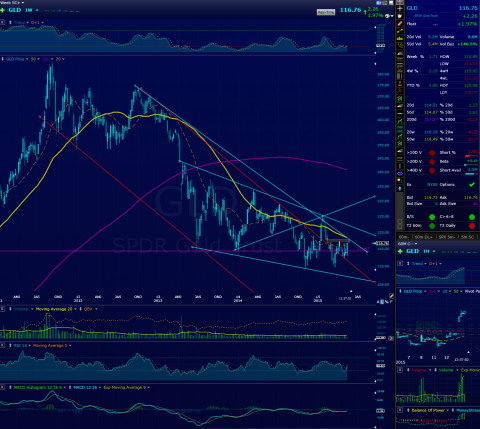Screen dimensions: 480x429
Task: Click the Beta row label
Action: (x=443, y=161)
